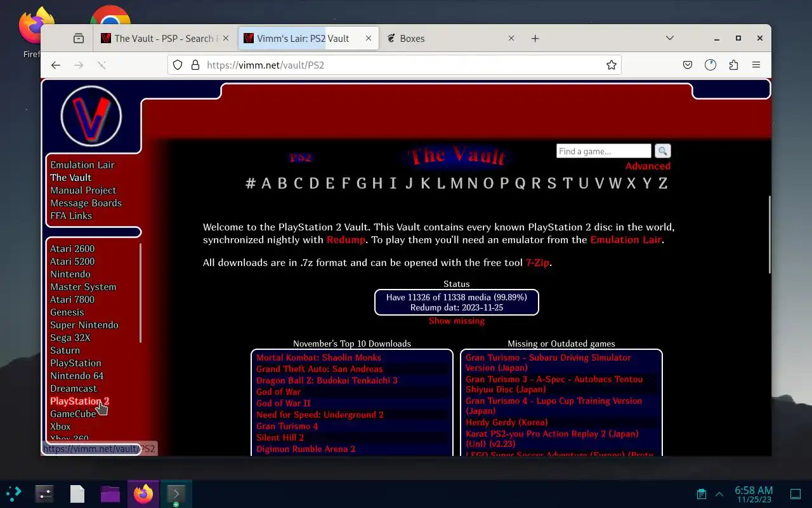The height and width of the screenshot is (508, 812).
Task: Select Dreamcast system
Action: (74, 388)
